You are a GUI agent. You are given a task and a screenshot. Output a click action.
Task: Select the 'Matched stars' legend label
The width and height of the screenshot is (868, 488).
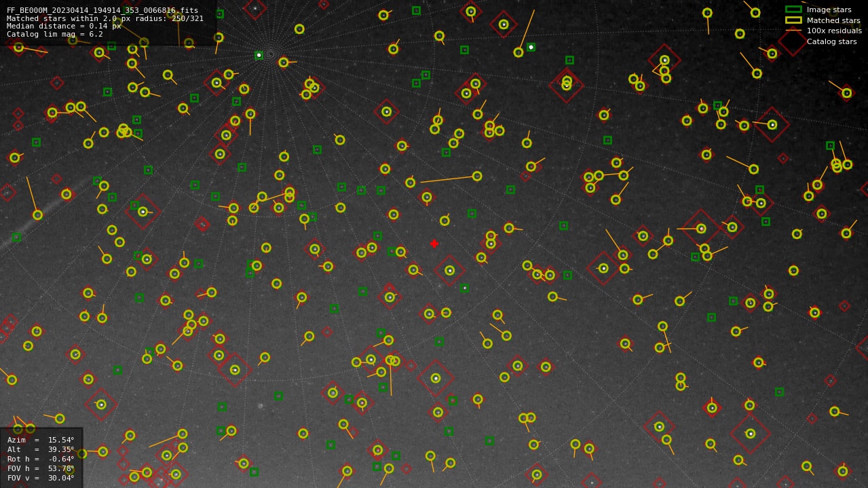pyautogui.click(x=833, y=20)
